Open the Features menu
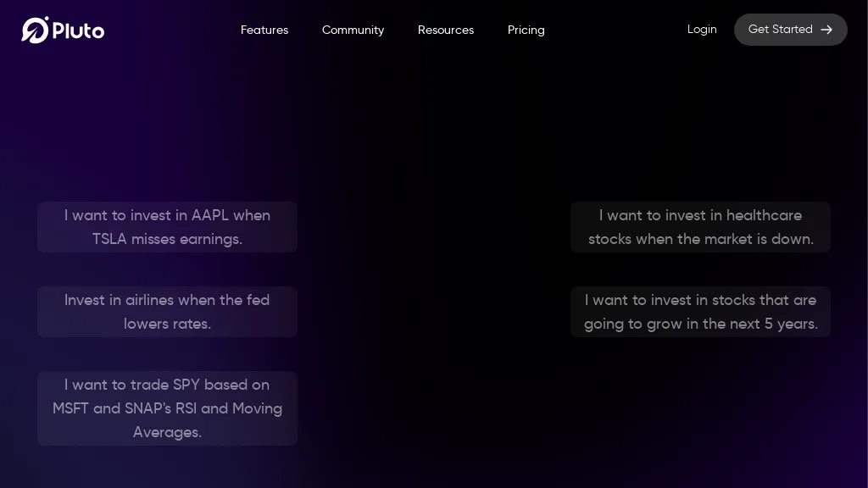 264,30
